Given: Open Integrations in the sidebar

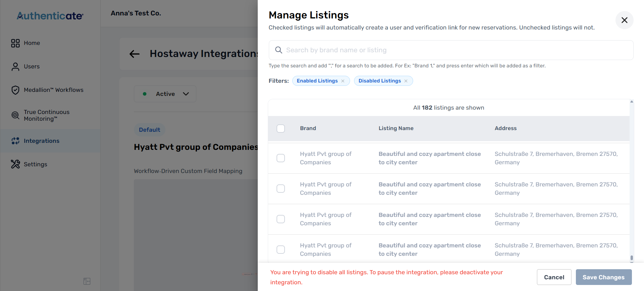Looking at the screenshot, I should point(50,141).
